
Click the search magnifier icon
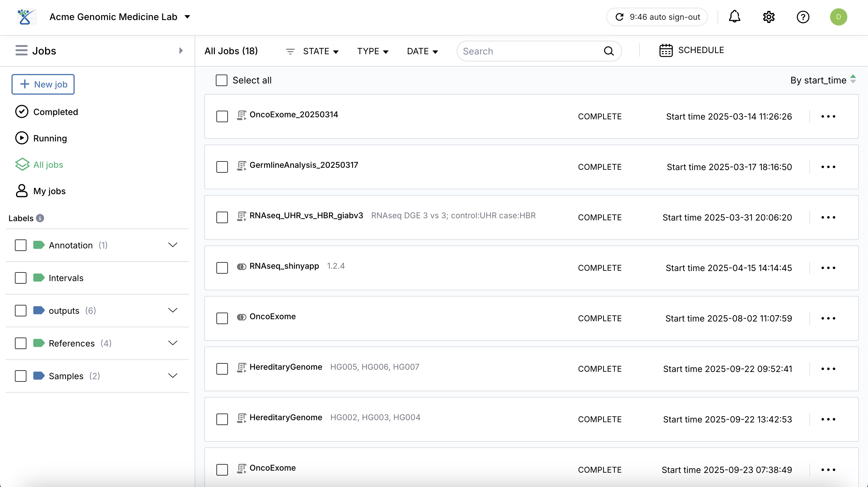[x=609, y=51]
